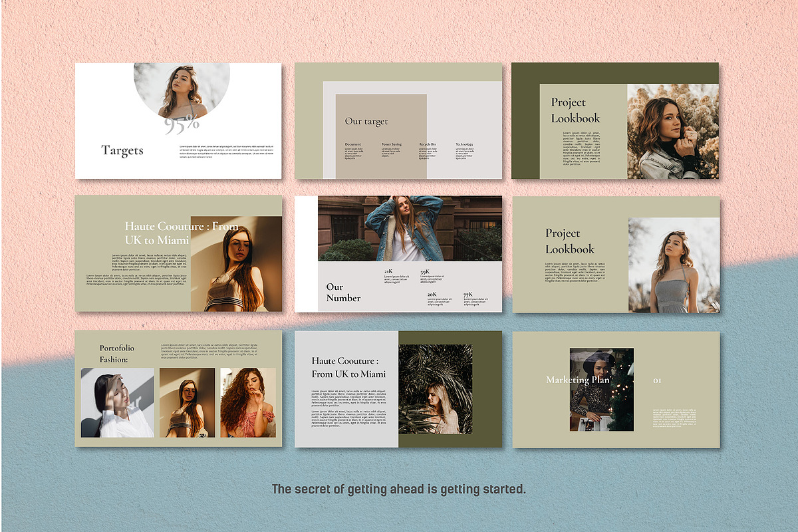Click the 95% statistic text on Targets slide

tap(181, 126)
